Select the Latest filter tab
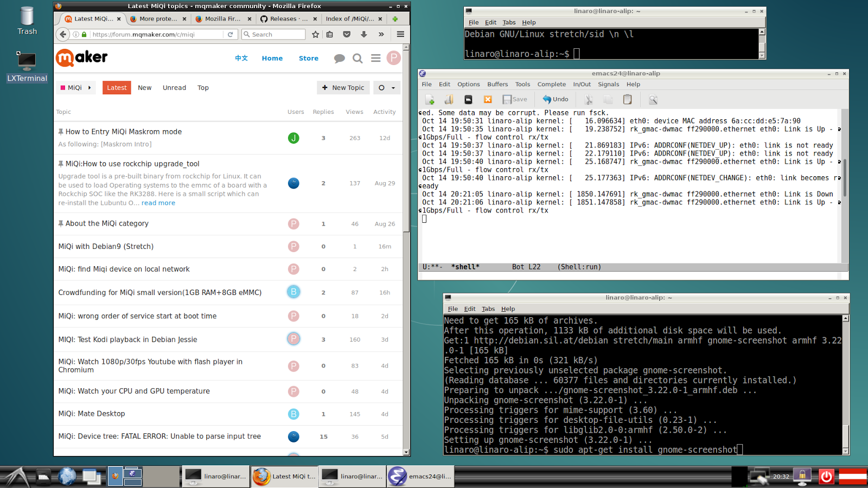Screen dimensions: 868x488 click(x=117, y=87)
